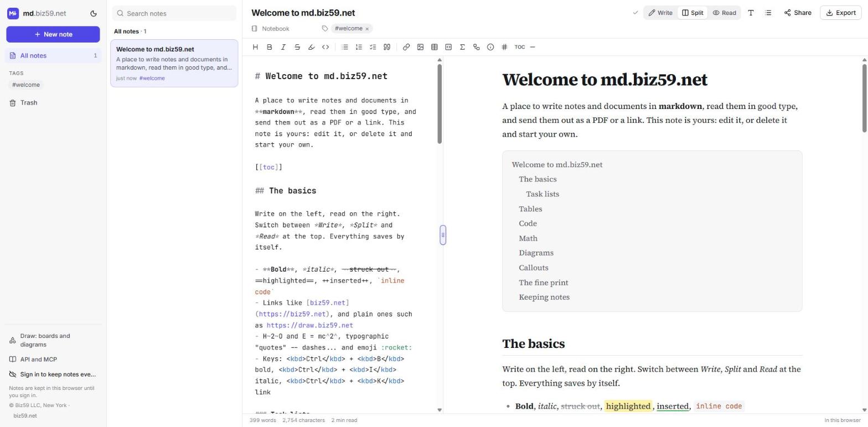Jump to Task lists in contents
Image resolution: width=868 pixels, height=427 pixels.
[x=542, y=194]
